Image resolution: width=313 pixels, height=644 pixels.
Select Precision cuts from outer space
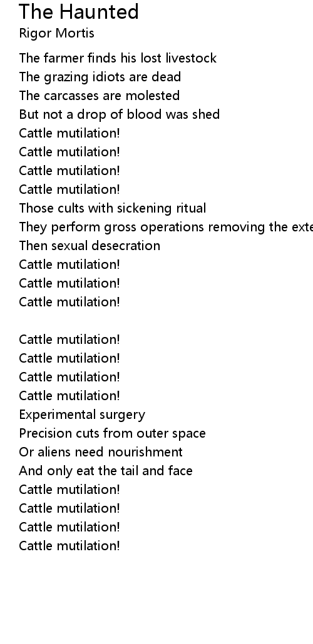(112, 433)
